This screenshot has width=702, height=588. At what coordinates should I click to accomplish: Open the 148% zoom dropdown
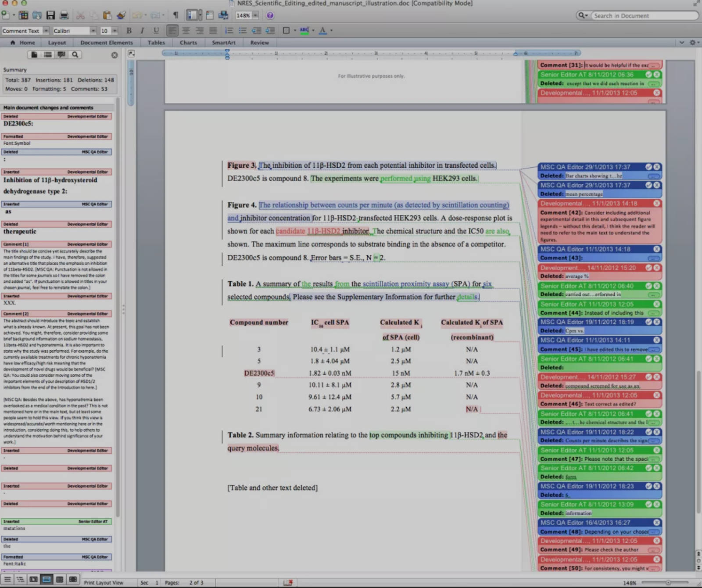(x=255, y=15)
